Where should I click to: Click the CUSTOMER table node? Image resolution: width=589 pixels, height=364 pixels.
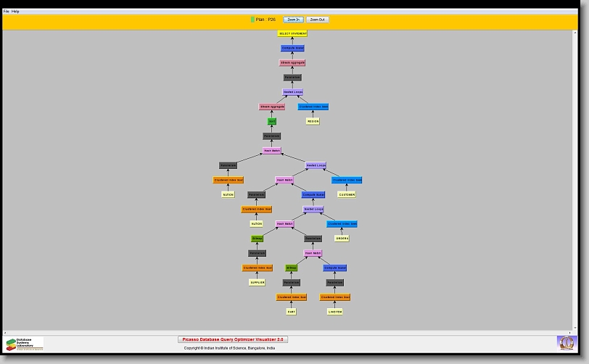[347, 194]
